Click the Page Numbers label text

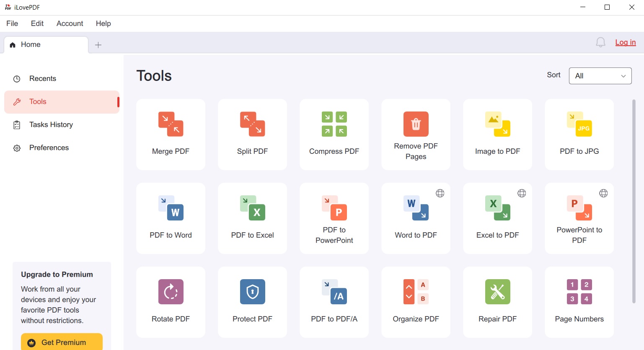tap(579, 319)
